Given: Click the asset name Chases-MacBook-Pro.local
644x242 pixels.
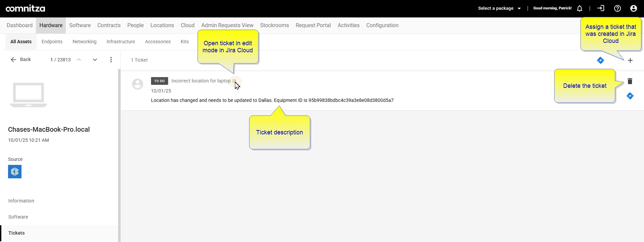Looking at the screenshot, I should coord(49,130).
